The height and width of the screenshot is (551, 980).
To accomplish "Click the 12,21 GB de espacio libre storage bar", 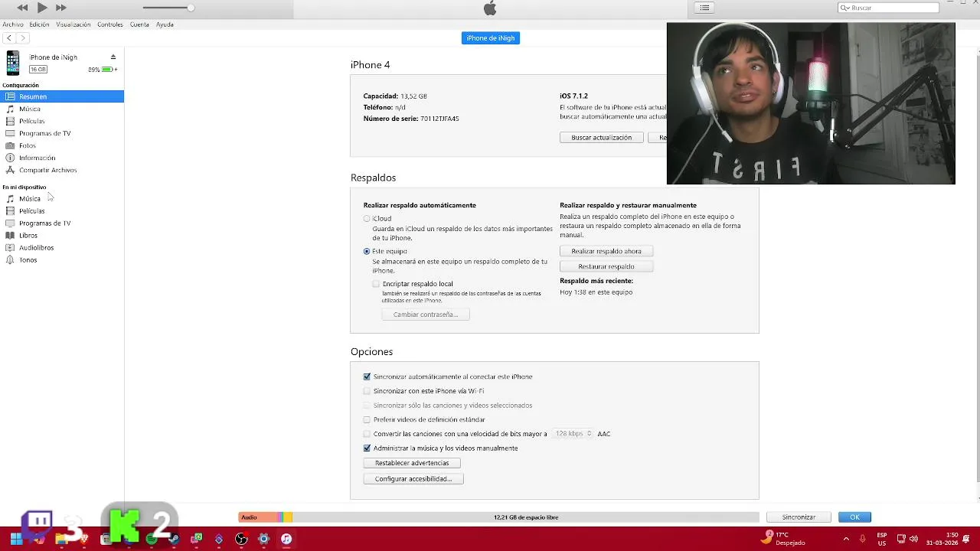I will tap(526, 517).
